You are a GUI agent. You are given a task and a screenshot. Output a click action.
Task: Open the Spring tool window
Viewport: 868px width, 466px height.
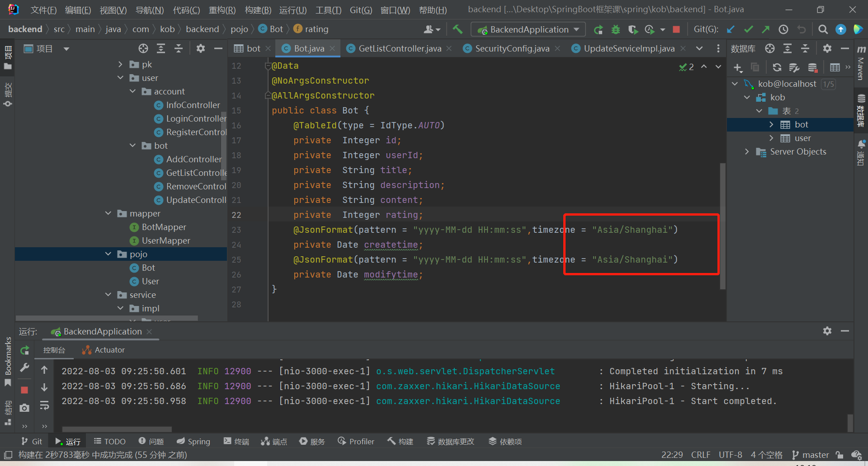[193, 441]
